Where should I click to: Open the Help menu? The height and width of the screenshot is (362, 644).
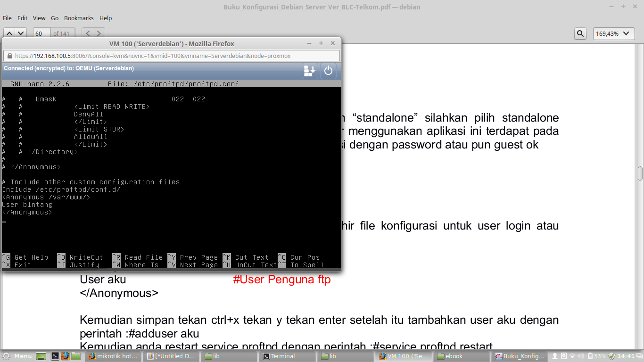(106, 18)
